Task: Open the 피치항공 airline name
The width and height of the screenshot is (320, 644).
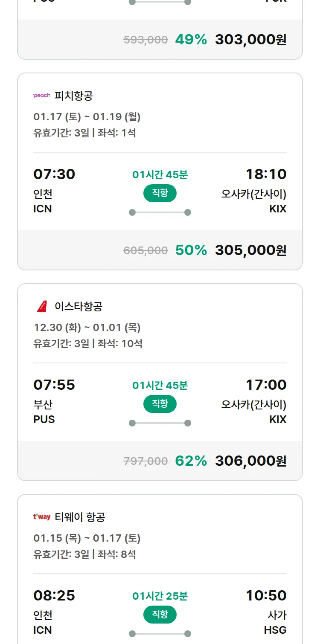Action: pyautogui.click(x=74, y=96)
